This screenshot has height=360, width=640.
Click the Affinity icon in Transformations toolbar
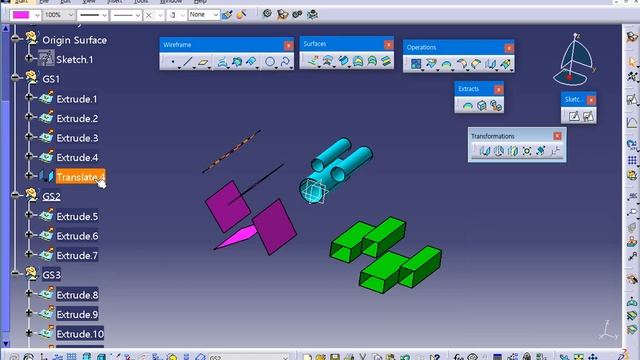(541, 151)
